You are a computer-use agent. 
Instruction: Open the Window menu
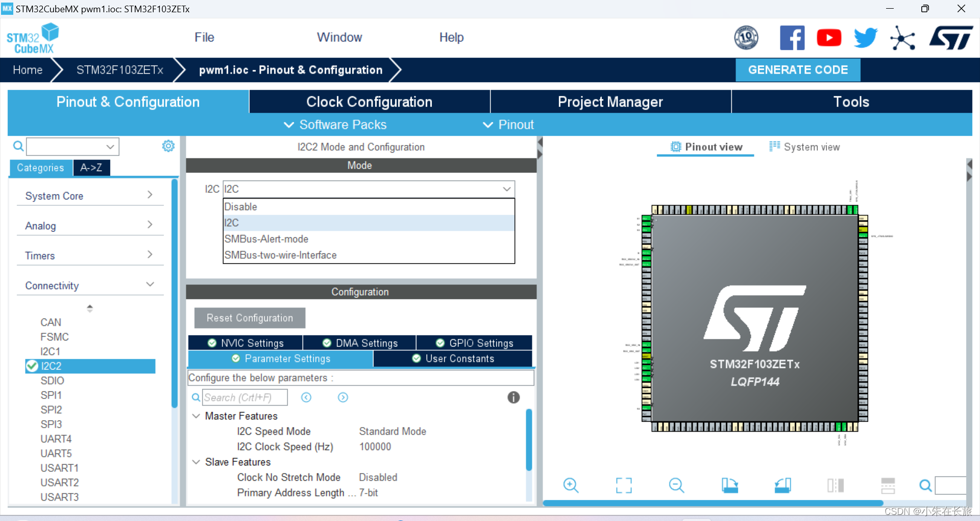pos(339,37)
